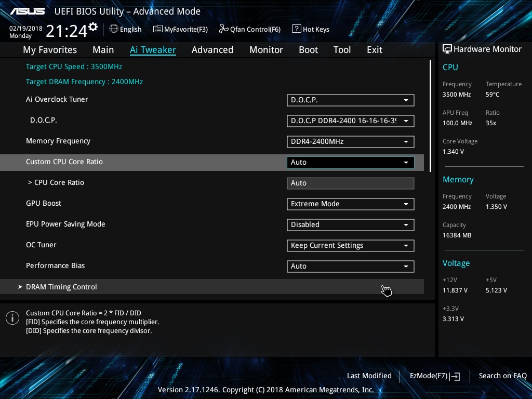
Task: Open the EPU Power Saving Mode dropdown
Action: pos(351,224)
